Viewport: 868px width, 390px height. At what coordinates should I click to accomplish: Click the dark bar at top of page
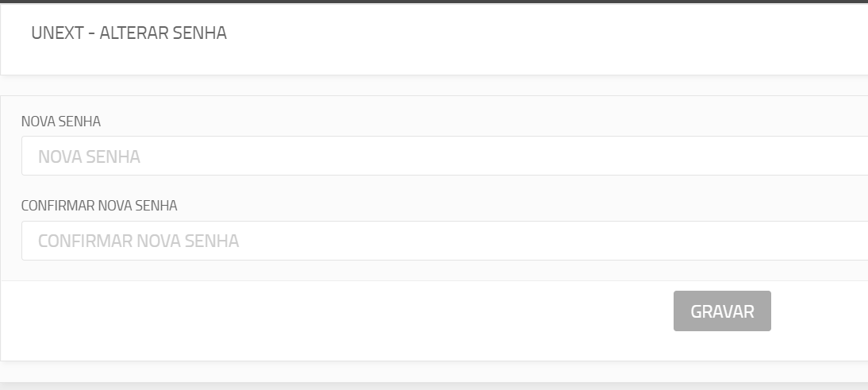[x=434, y=2]
